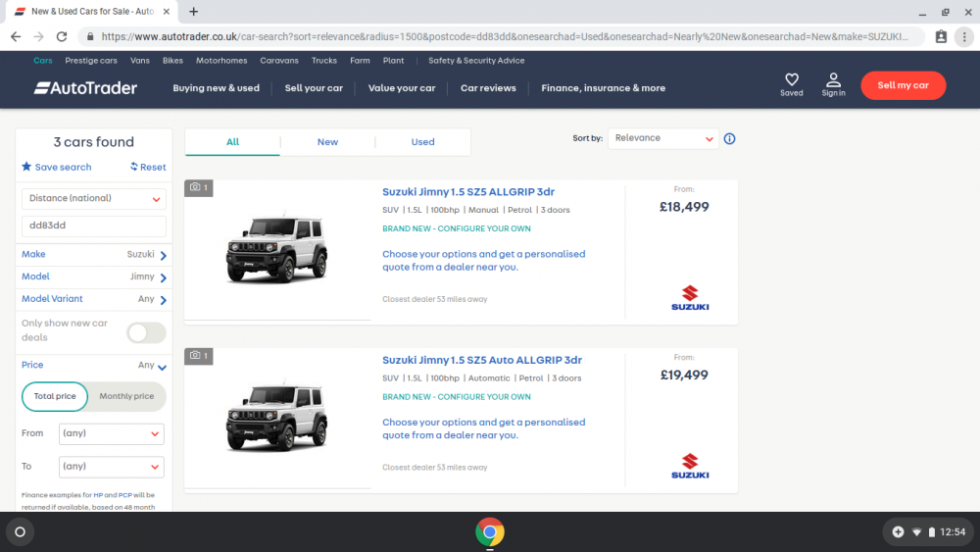Open Saved heart icon

tap(791, 79)
